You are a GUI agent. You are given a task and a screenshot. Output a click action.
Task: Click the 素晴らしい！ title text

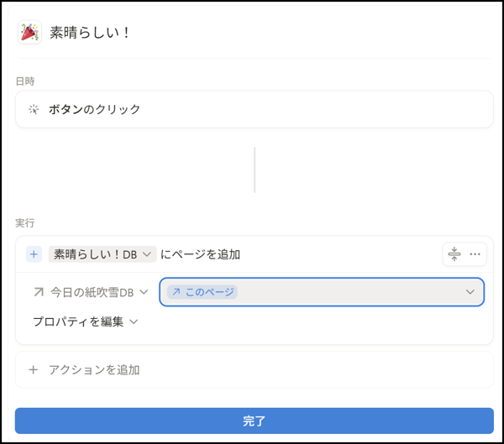pos(90,33)
